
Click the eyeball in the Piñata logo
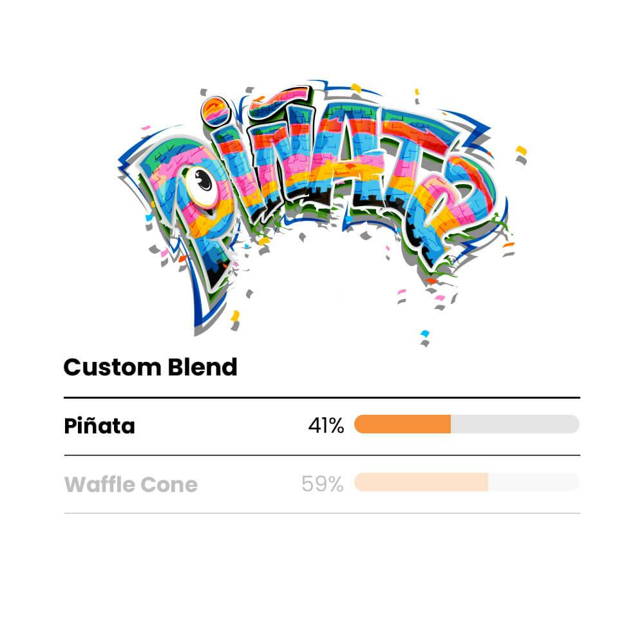click(x=201, y=183)
